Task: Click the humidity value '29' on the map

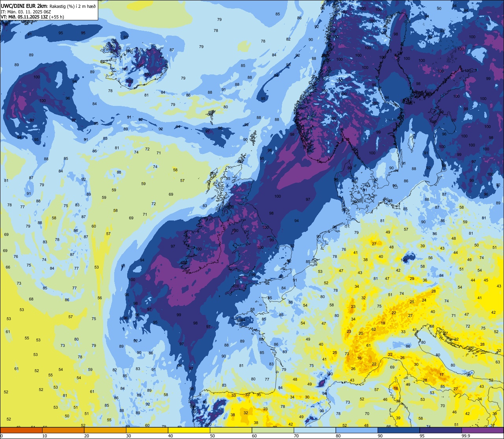Action: point(412,278)
